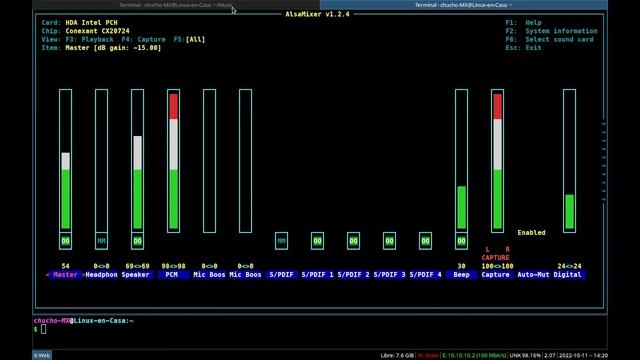
Task: Select the S/PDIF 4 channel label
Action: 425,275
